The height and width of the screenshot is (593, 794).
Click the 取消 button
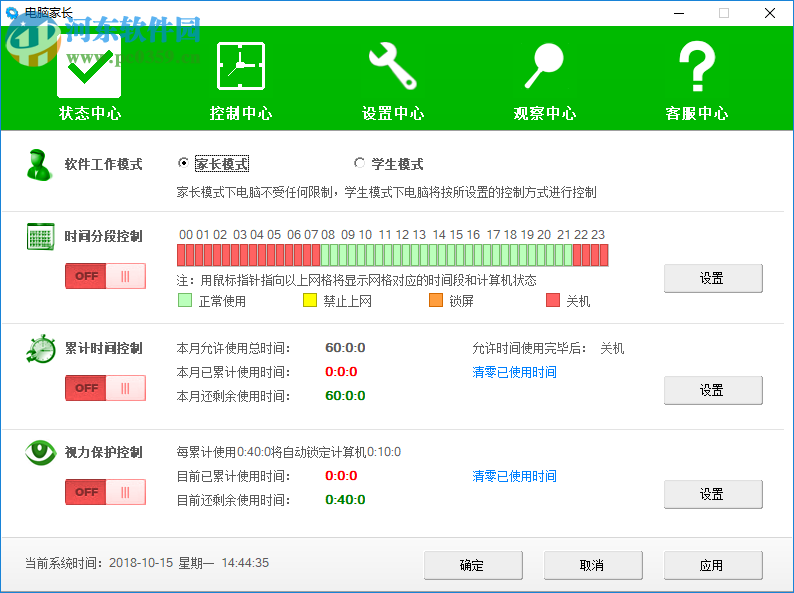593,565
